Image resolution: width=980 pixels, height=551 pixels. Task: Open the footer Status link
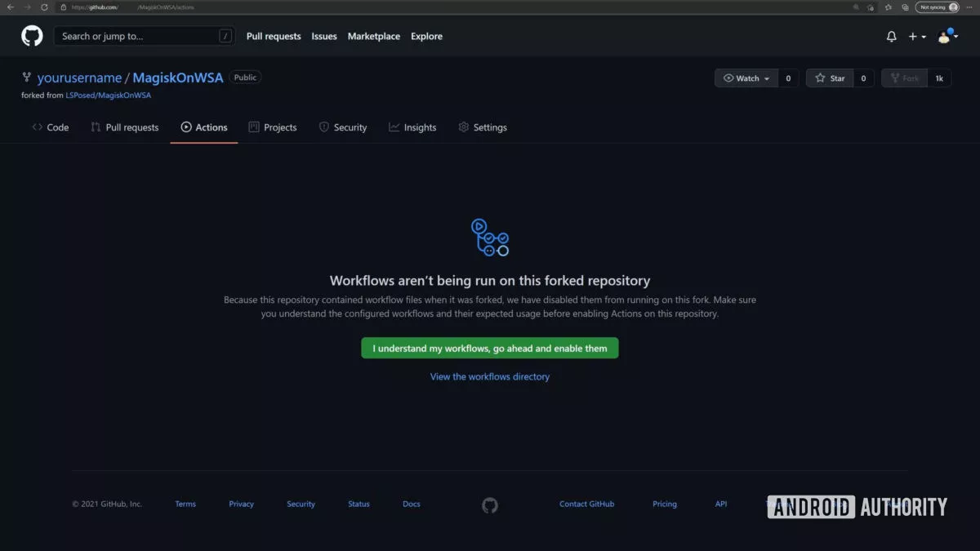point(359,504)
